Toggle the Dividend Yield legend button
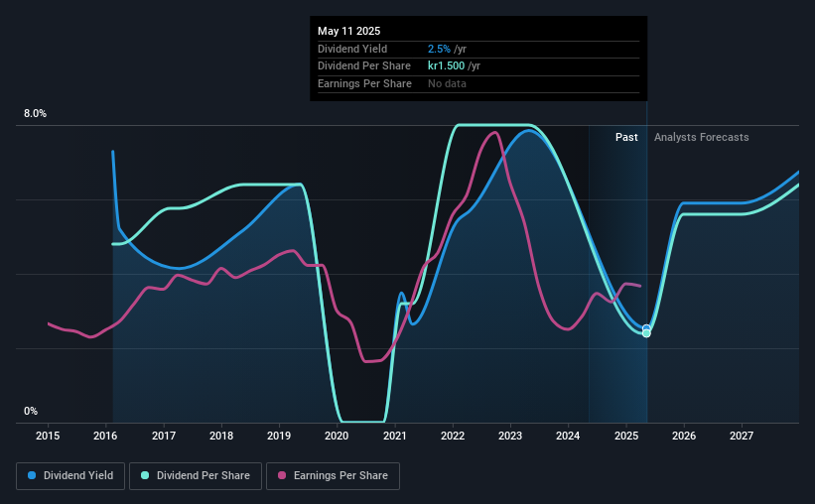The image size is (815, 504). (x=70, y=475)
